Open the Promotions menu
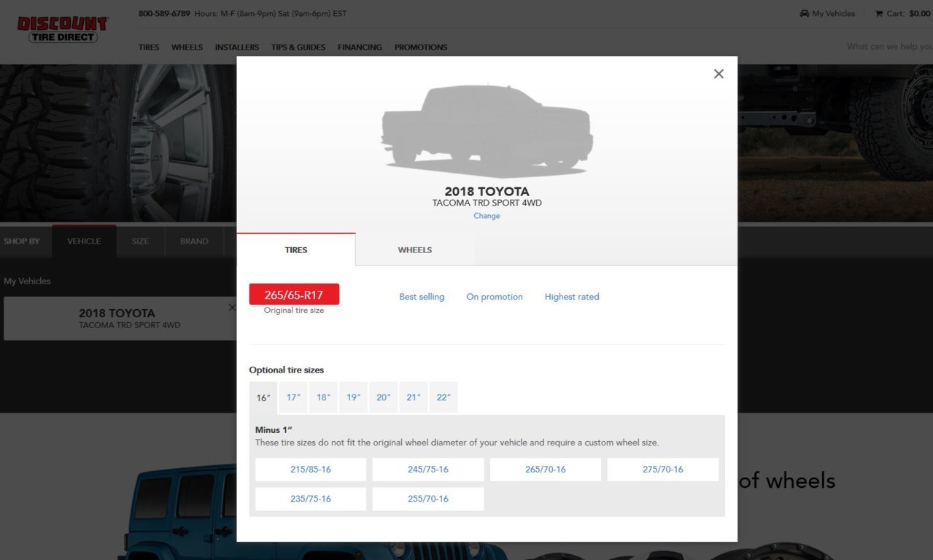 421,47
